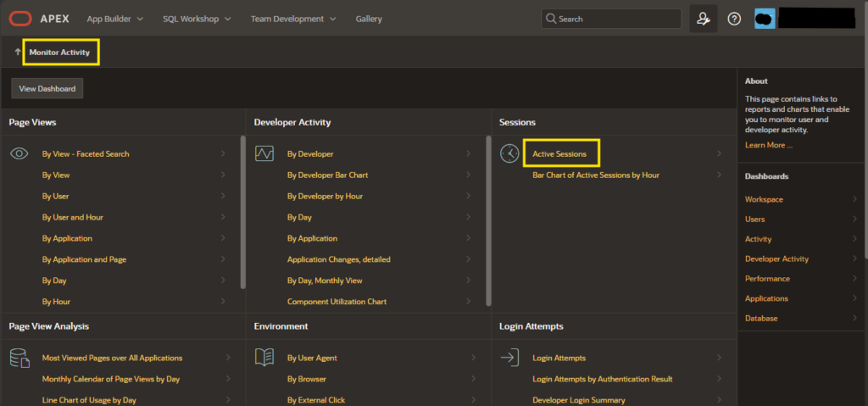Open the Active Sessions report link
868x406 pixels.
559,154
